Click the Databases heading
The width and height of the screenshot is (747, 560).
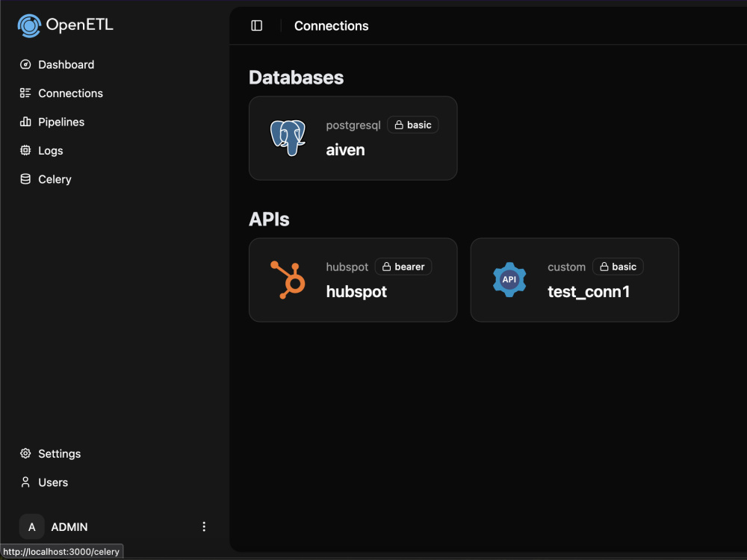click(x=296, y=77)
